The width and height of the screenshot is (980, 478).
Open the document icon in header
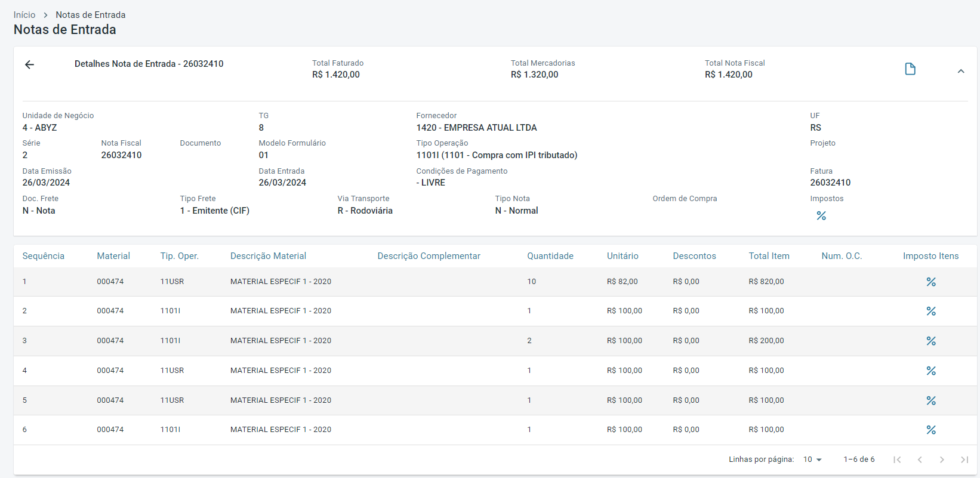[x=910, y=69]
